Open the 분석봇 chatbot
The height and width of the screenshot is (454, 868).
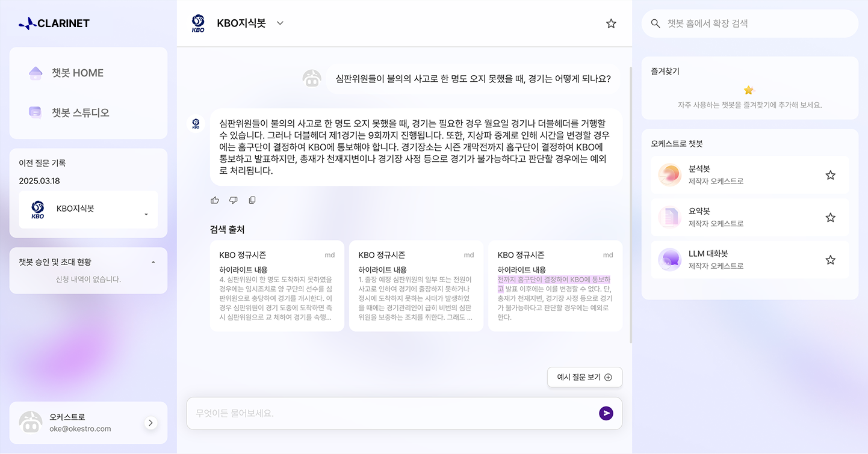[x=750, y=175]
